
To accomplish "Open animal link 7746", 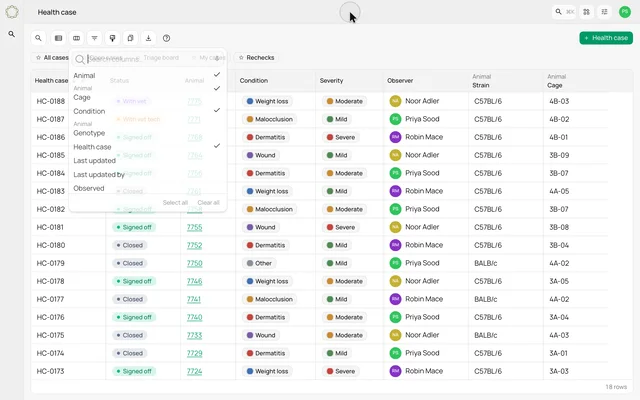I will pyautogui.click(x=194, y=281).
